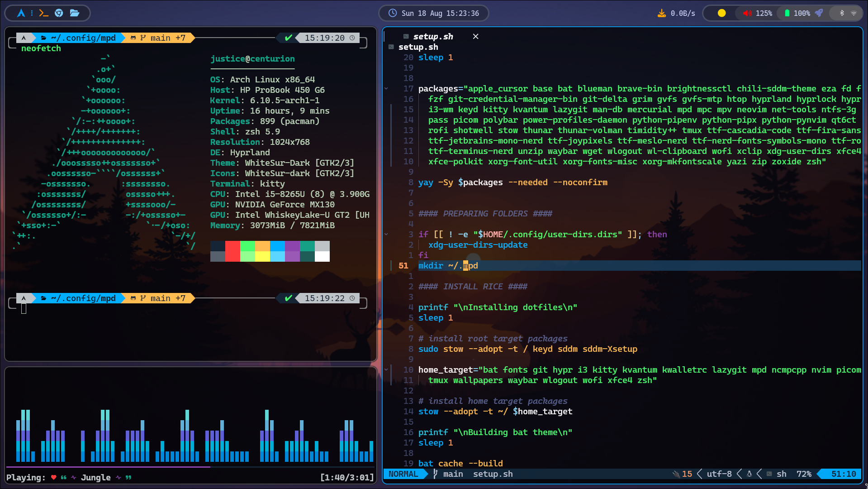The image size is (868, 489).
Task: Open the Arch Linux launcher icon
Action: coord(21,13)
